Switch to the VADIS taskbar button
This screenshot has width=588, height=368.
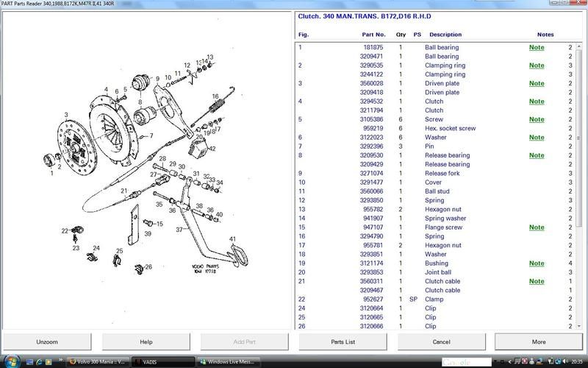(x=163, y=362)
